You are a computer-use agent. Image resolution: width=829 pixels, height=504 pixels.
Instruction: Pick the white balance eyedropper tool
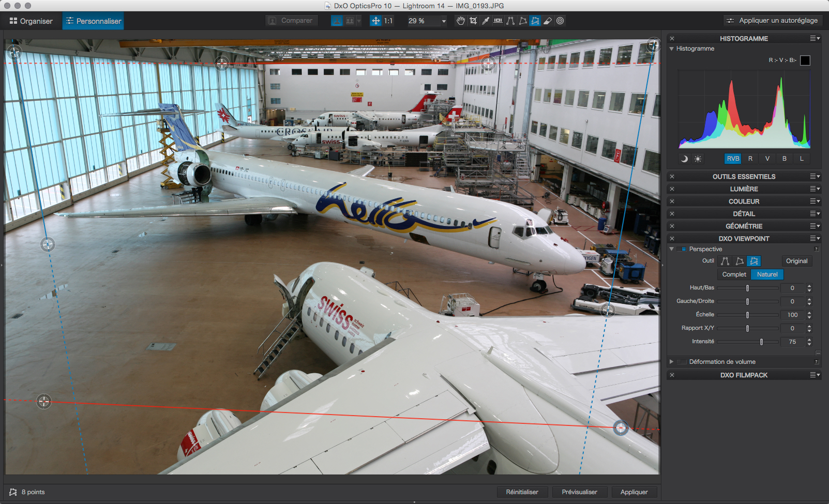pyautogui.click(x=486, y=21)
